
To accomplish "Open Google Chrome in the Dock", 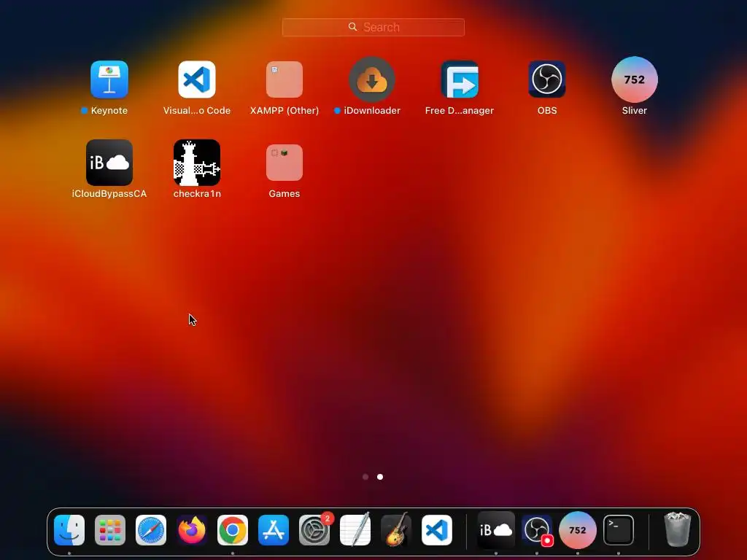I will click(x=233, y=529).
